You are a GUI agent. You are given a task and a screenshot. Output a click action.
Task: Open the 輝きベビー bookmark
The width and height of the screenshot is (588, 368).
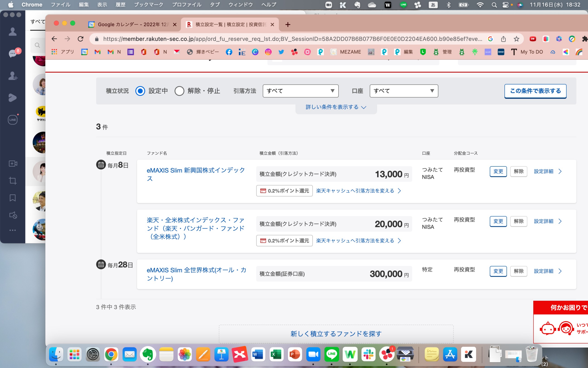203,52
